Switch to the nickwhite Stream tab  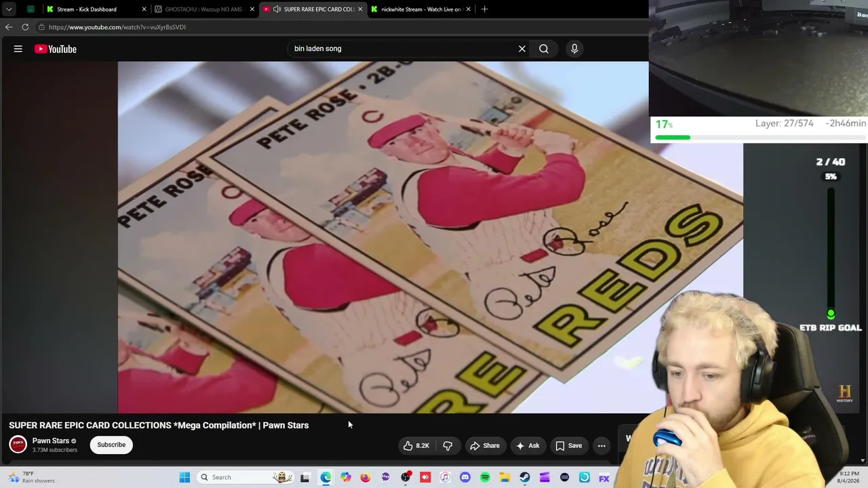click(421, 9)
